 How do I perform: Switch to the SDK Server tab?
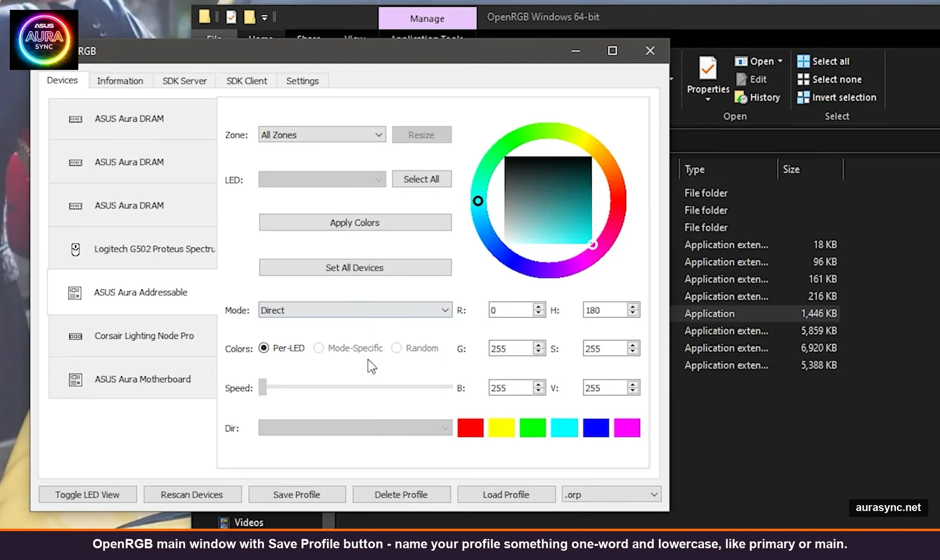point(185,80)
